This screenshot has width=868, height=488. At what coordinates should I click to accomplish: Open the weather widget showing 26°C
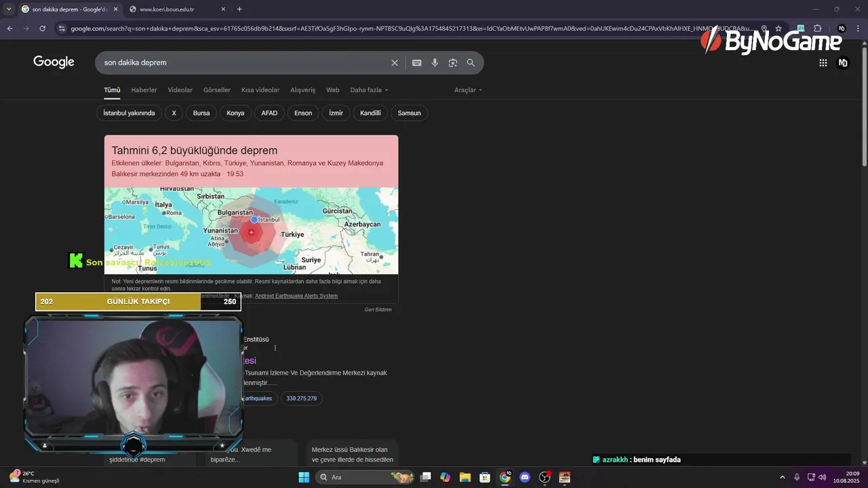pos(34,476)
